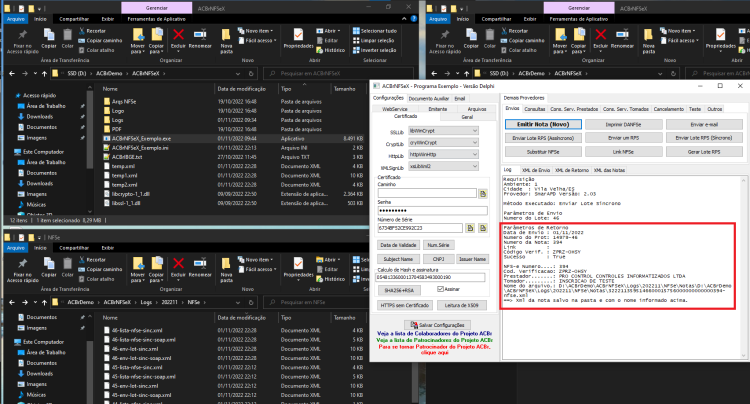Click the SHA256+RSA button
This screenshot has height=404, width=750.
[x=399, y=290]
